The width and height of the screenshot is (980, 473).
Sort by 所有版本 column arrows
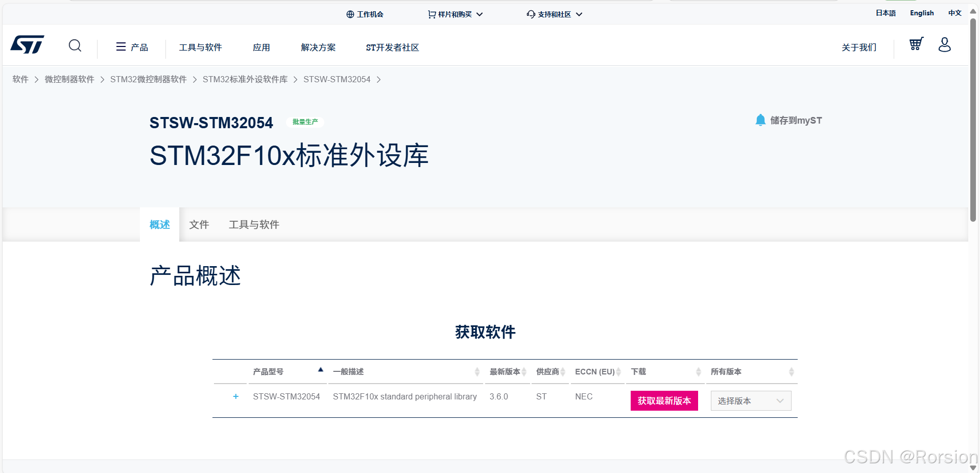tap(792, 372)
